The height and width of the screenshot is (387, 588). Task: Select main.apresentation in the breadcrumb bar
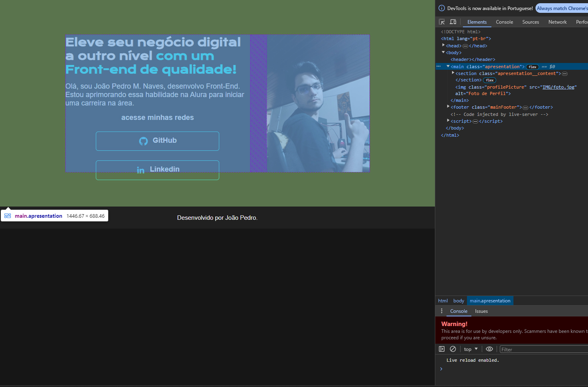pos(490,301)
